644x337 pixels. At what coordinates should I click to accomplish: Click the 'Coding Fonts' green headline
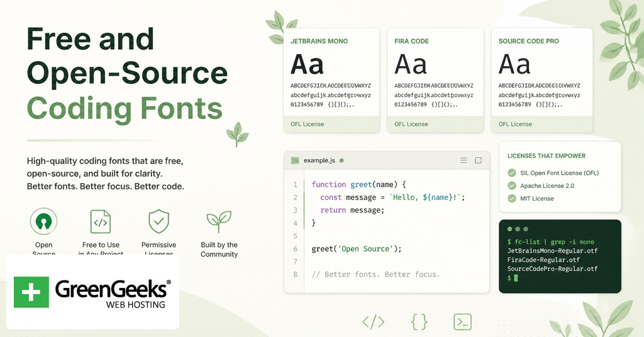pos(125,108)
